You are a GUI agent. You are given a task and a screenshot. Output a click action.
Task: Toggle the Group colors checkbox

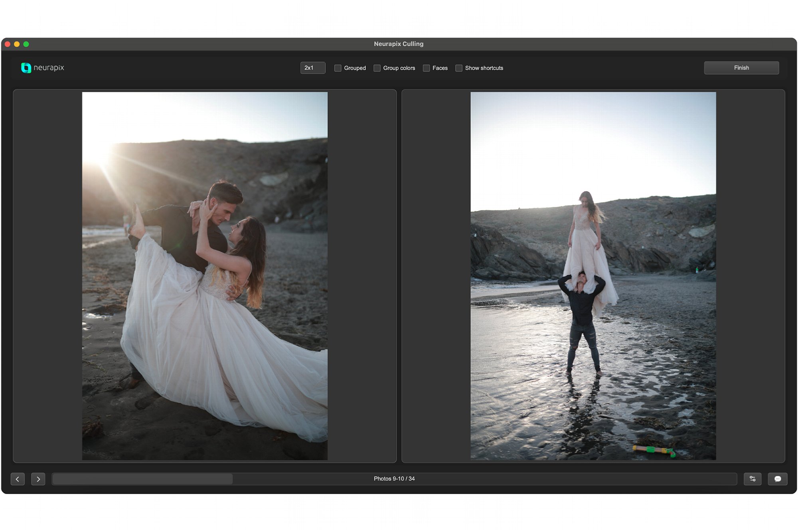coord(377,68)
